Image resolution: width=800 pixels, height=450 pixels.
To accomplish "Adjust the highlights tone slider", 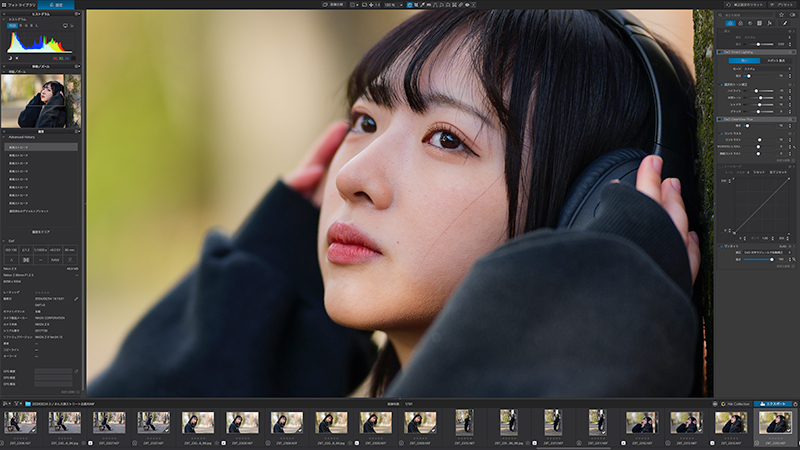I will [759, 91].
